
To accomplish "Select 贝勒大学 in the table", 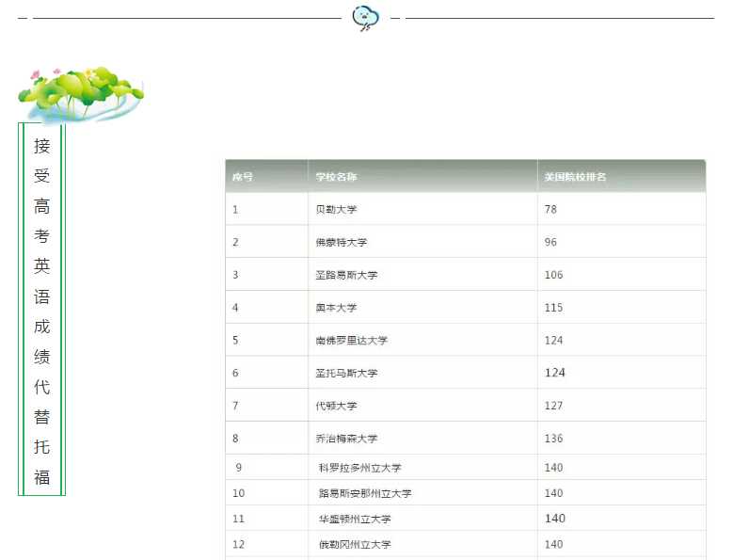I will [336, 210].
